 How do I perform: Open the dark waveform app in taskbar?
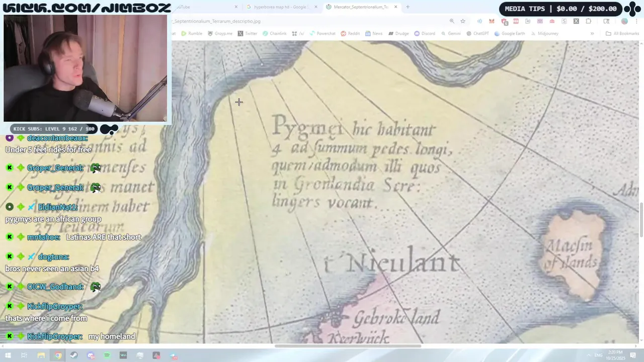pyautogui.click(x=123, y=355)
